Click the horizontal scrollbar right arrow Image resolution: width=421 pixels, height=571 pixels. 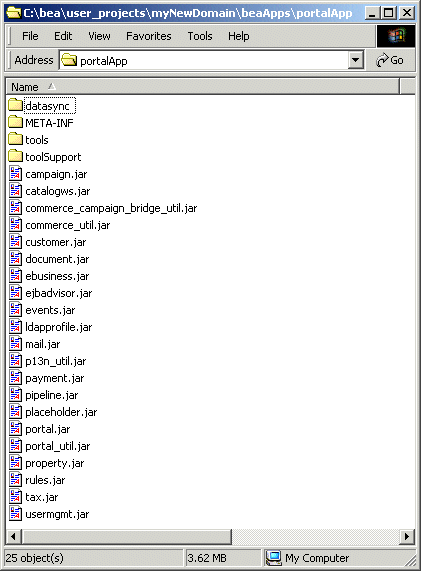pyautogui.click(x=407, y=536)
